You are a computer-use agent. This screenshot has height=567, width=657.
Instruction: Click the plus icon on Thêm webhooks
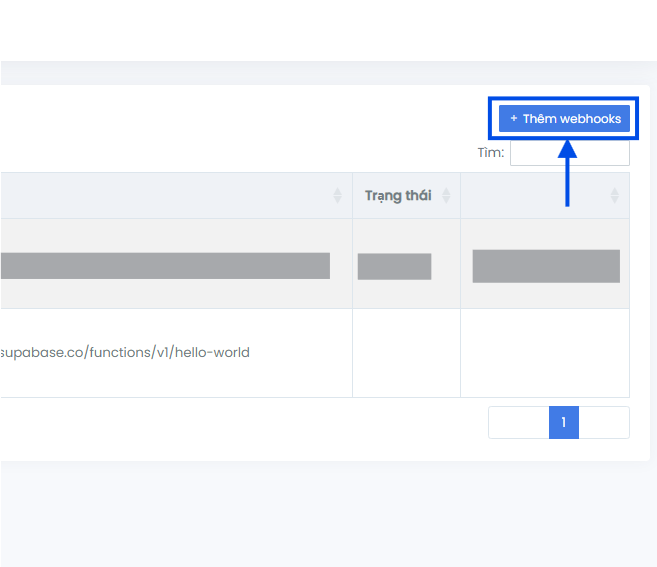pos(514,119)
